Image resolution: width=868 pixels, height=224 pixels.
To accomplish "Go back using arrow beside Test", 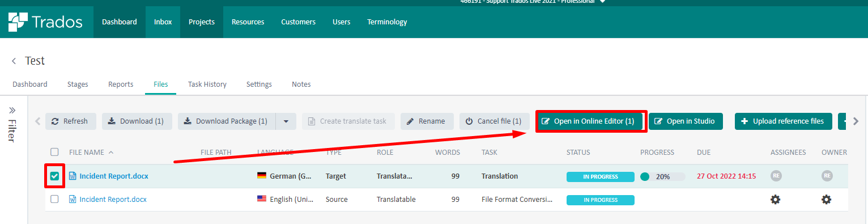I will pos(14,61).
